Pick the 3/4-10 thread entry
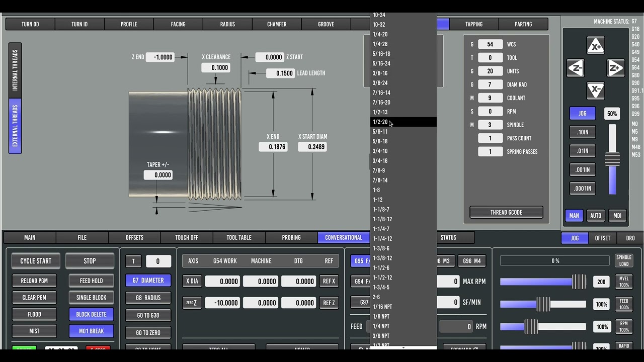This screenshot has width=644, height=362. 404,151
